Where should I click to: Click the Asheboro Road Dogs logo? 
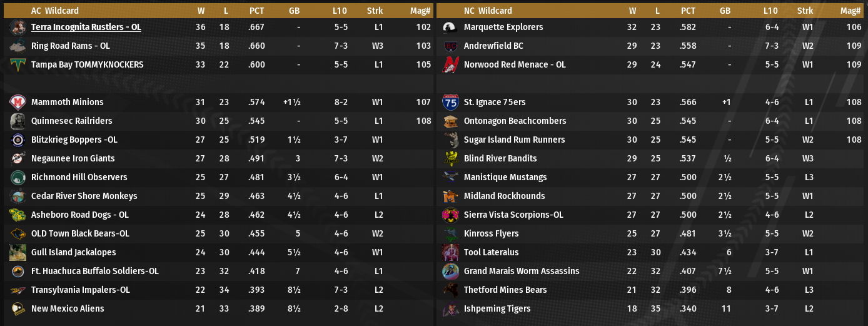(x=18, y=215)
